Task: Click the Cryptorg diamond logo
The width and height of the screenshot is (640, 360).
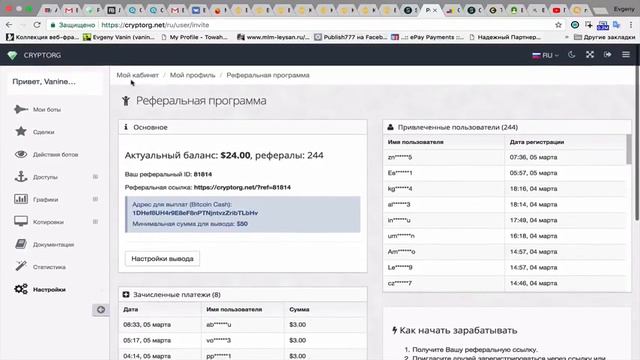Action: point(12,55)
